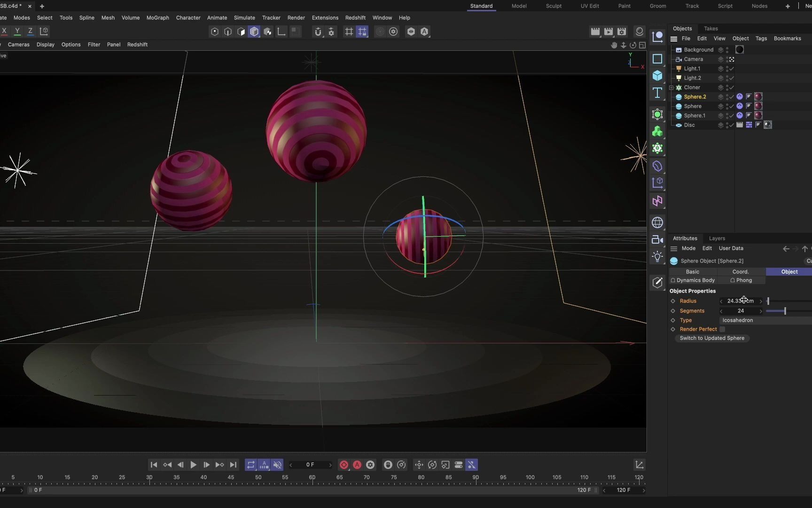Click the workplane lock icon in the toolbar

[362, 32]
